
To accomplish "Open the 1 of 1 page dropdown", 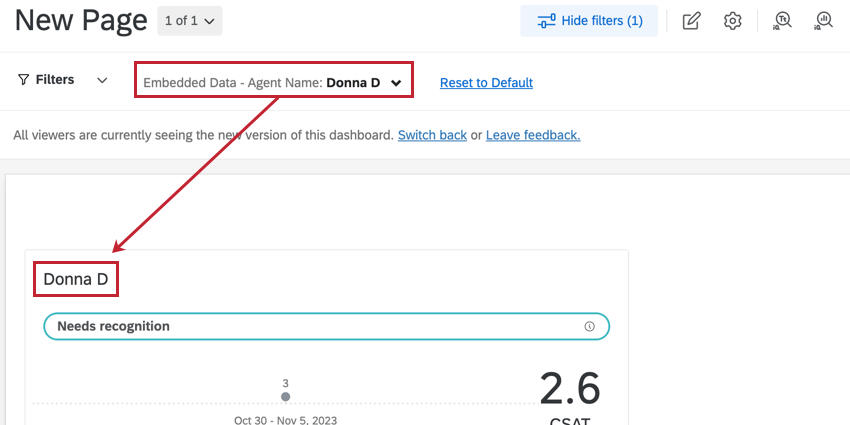I will point(190,21).
